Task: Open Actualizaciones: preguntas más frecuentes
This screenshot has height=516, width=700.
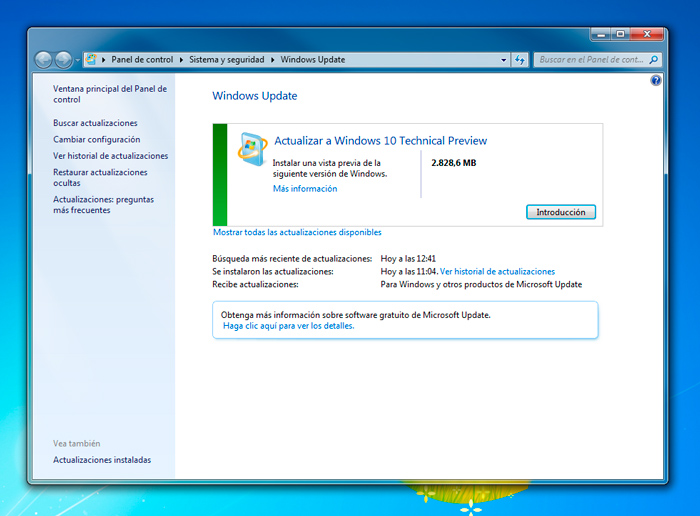Action: pos(103,204)
